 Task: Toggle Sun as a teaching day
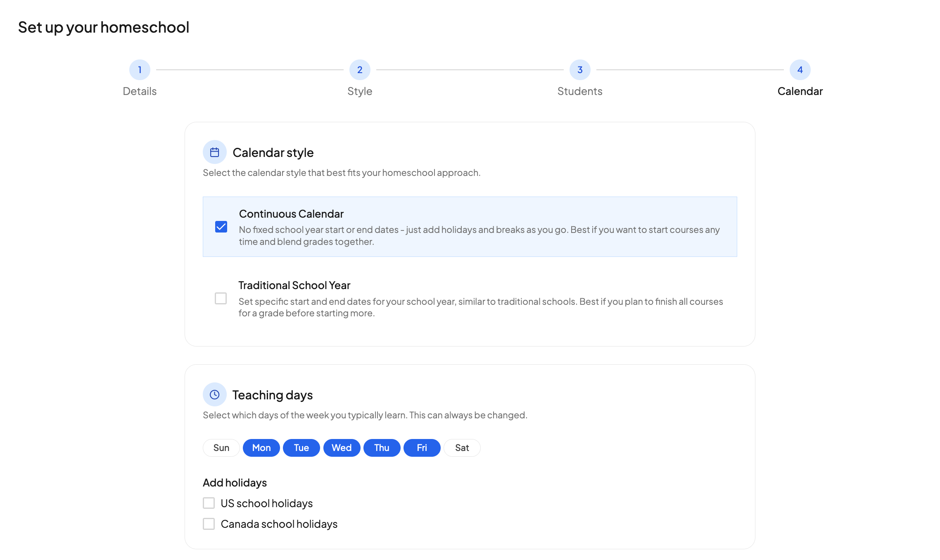[221, 448]
